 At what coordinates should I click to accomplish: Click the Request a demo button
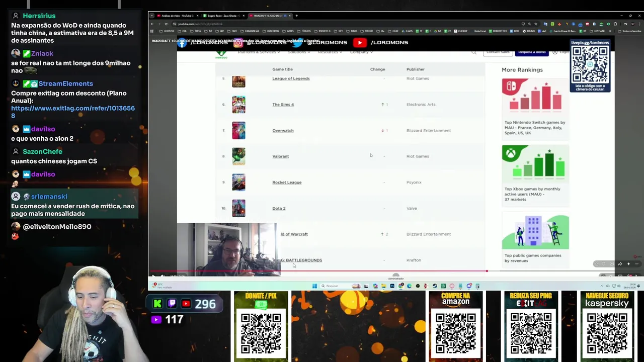532,52
